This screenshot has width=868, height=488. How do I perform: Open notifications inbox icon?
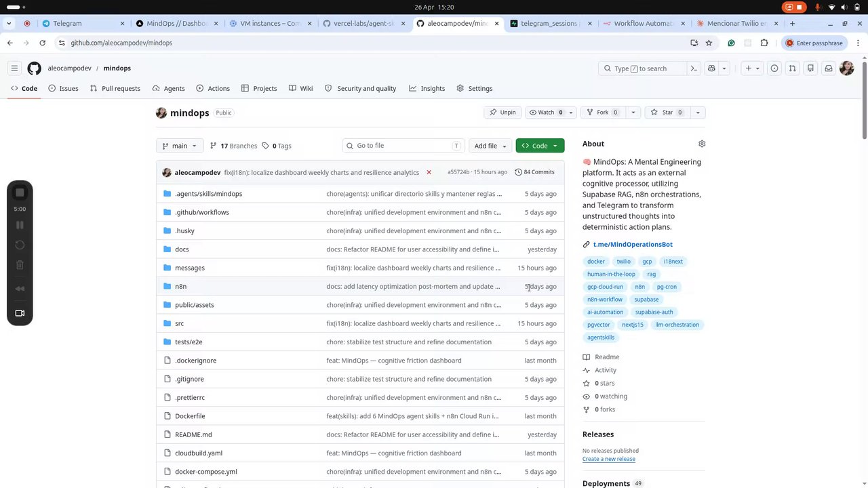pos(828,68)
